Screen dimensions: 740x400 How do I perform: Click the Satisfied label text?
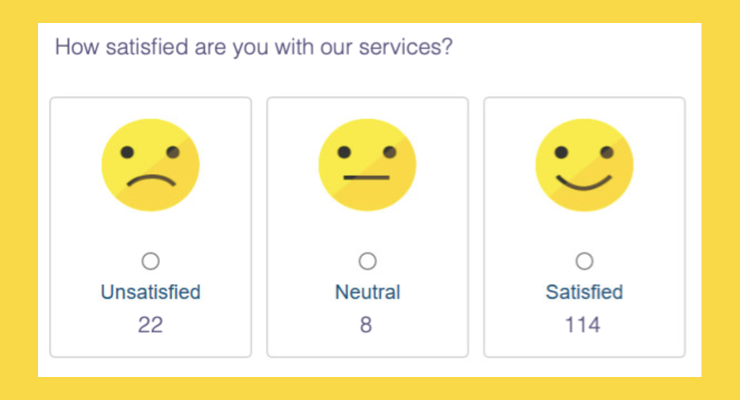pyautogui.click(x=584, y=292)
